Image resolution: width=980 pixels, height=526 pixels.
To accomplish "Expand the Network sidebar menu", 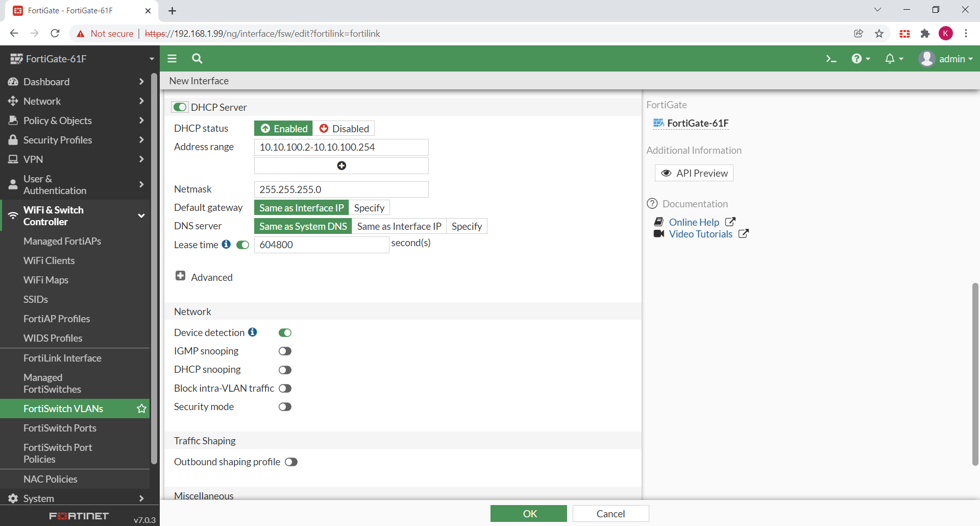I will point(42,101).
